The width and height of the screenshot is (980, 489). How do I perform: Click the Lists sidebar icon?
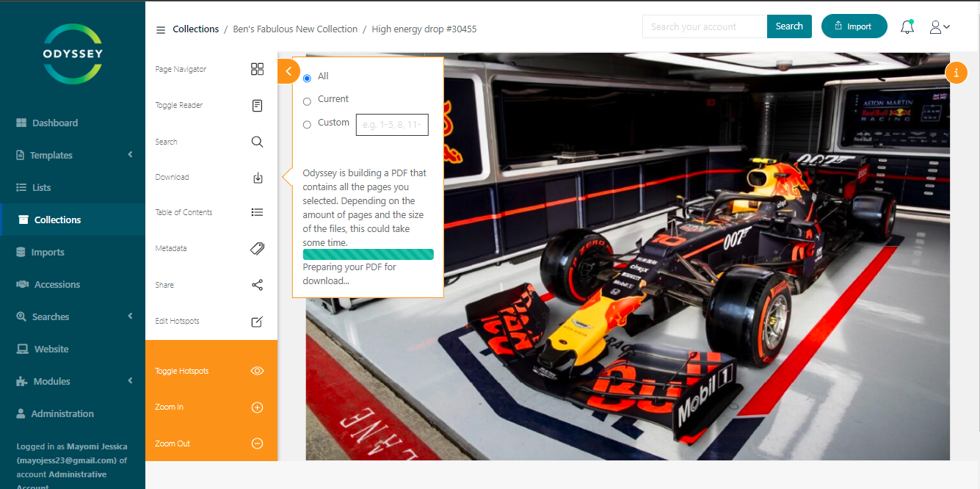(21, 188)
